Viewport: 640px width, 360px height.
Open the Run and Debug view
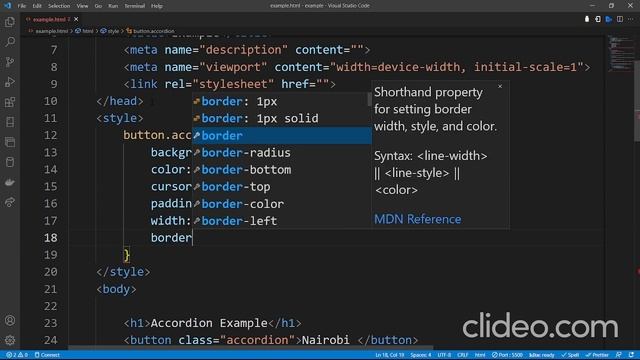tap(10, 82)
